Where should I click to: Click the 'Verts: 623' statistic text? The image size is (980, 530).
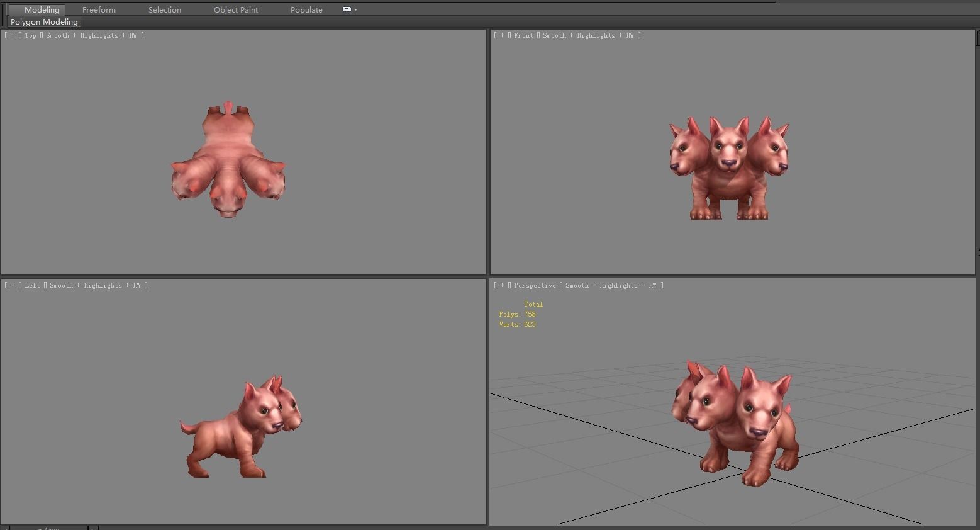pyautogui.click(x=517, y=324)
